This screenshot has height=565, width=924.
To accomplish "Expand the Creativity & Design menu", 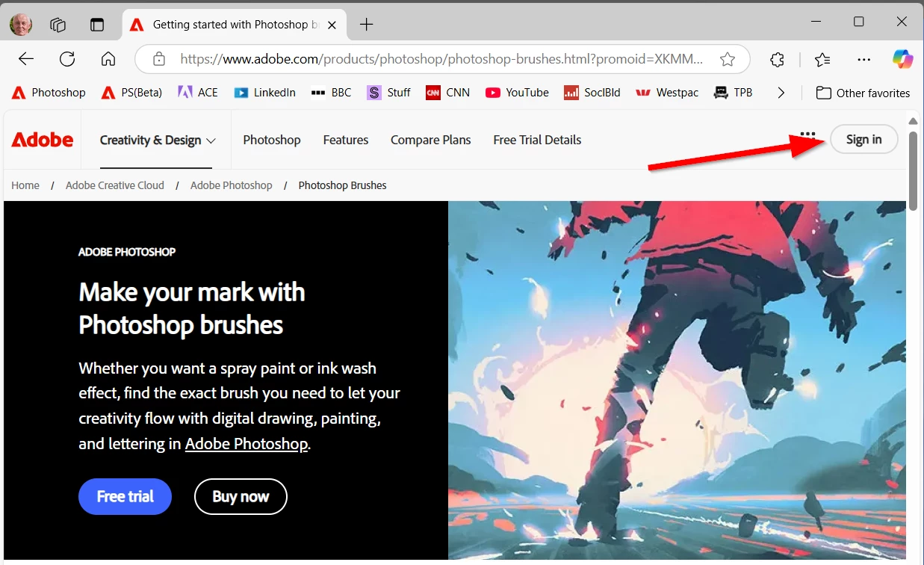I will click(x=158, y=140).
